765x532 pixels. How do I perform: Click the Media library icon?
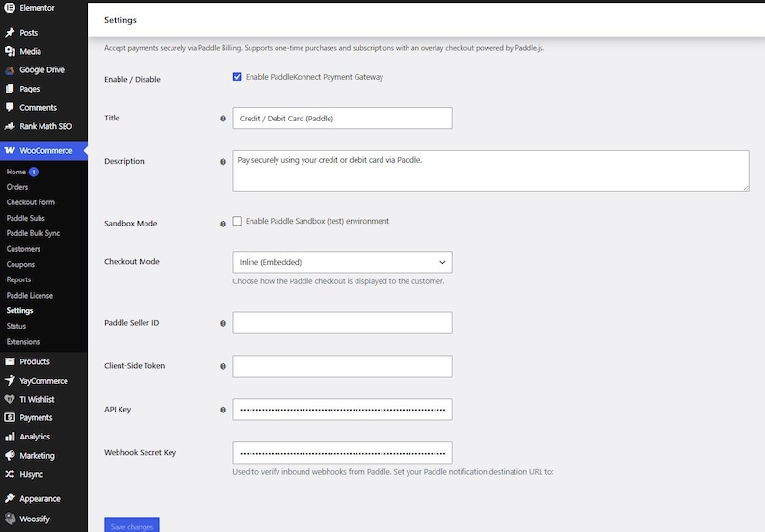[x=10, y=51]
